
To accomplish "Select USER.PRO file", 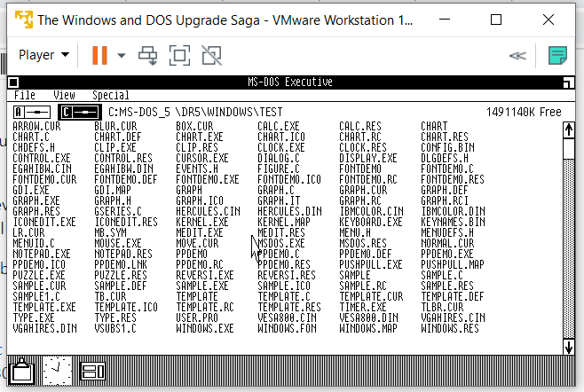I will tap(197, 318).
